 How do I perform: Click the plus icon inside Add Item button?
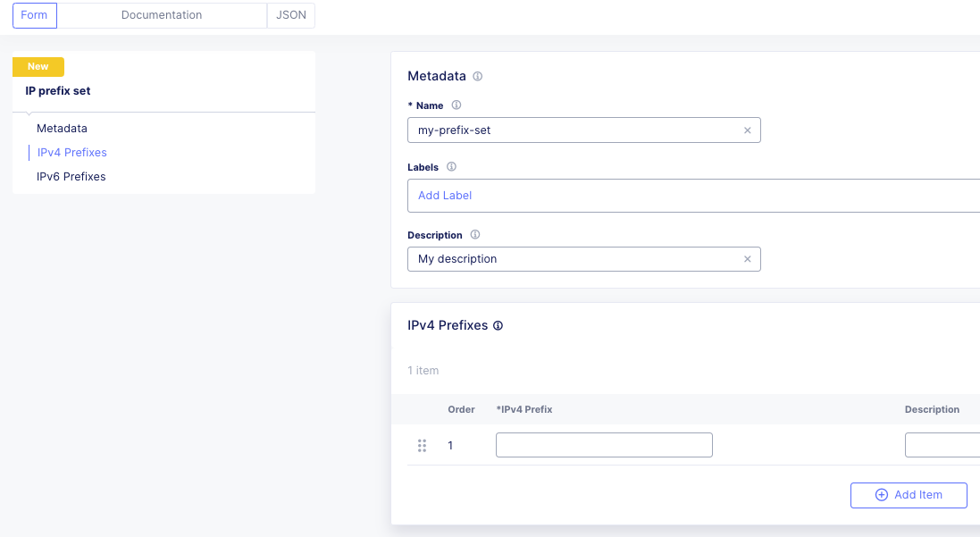pos(882,495)
